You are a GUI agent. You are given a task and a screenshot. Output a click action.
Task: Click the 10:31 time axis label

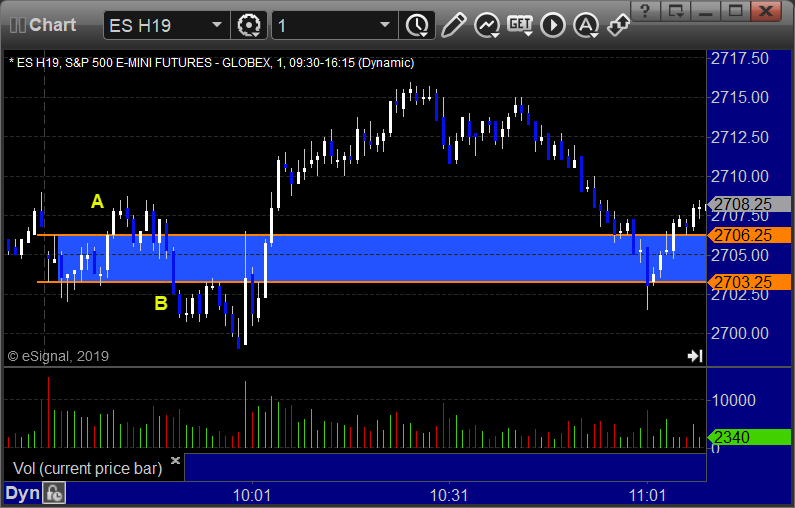coord(449,495)
